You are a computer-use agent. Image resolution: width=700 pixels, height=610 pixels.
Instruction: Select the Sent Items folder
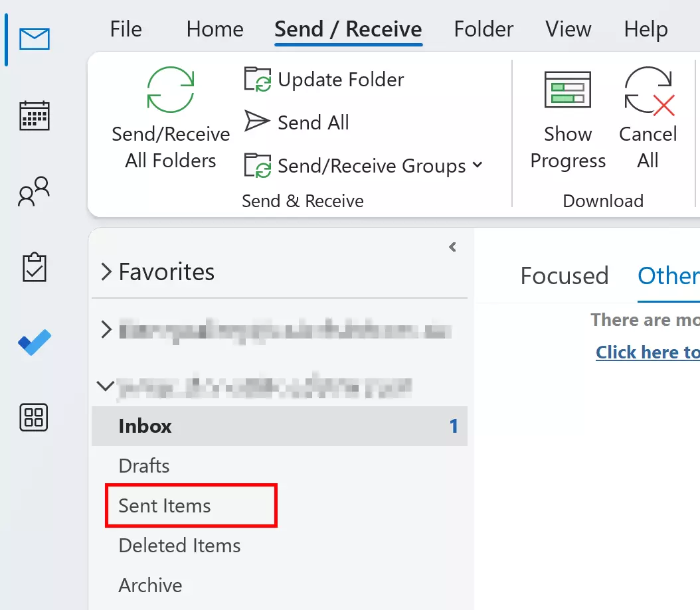(x=164, y=505)
